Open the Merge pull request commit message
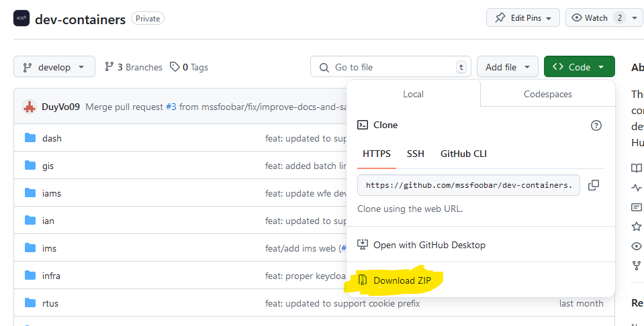The height and width of the screenshot is (326, 644). 124,107
